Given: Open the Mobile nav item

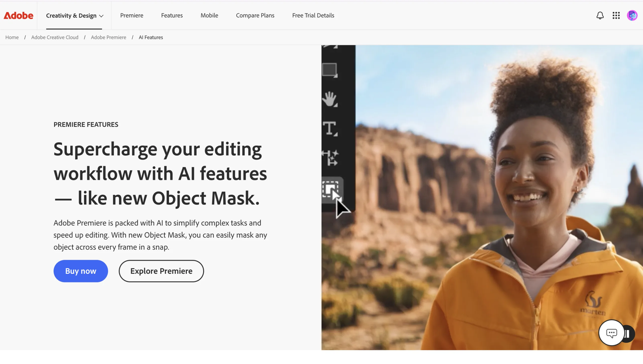Looking at the screenshot, I should point(209,16).
